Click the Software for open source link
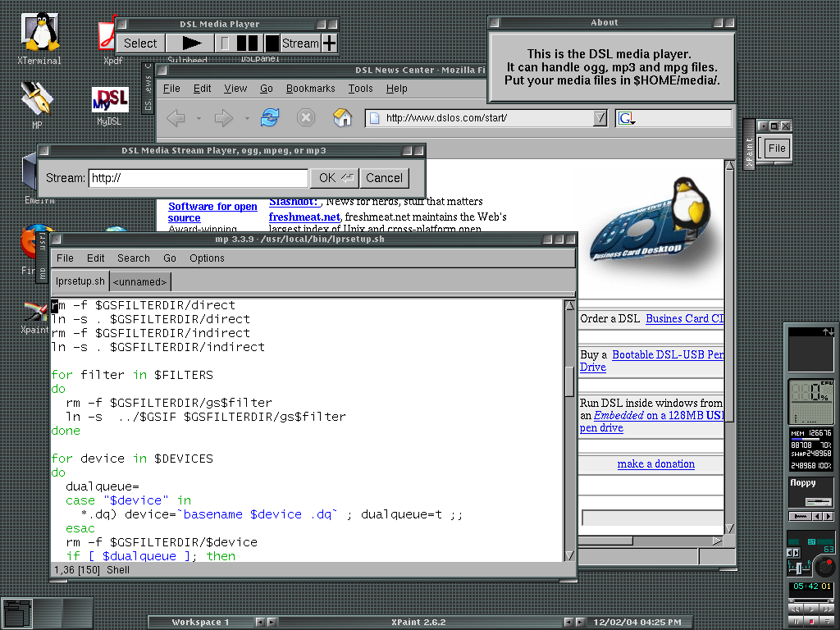840x630 pixels. click(212, 212)
